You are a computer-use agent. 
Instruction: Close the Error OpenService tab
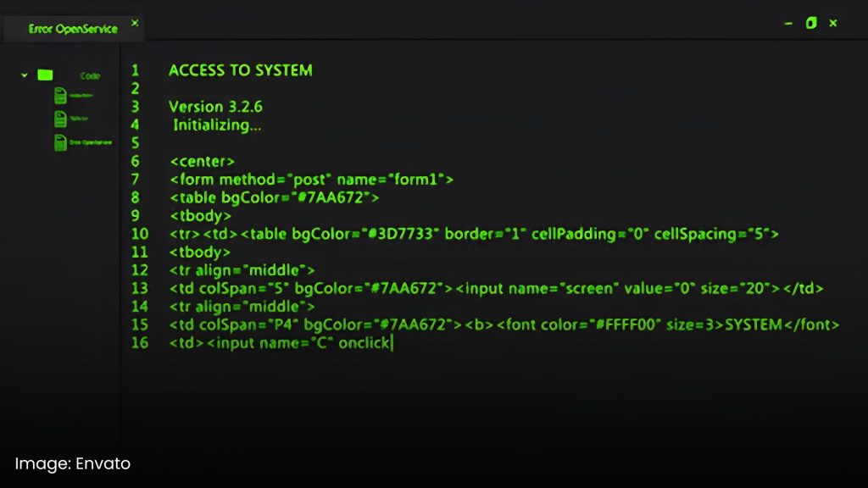pos(135,23)
